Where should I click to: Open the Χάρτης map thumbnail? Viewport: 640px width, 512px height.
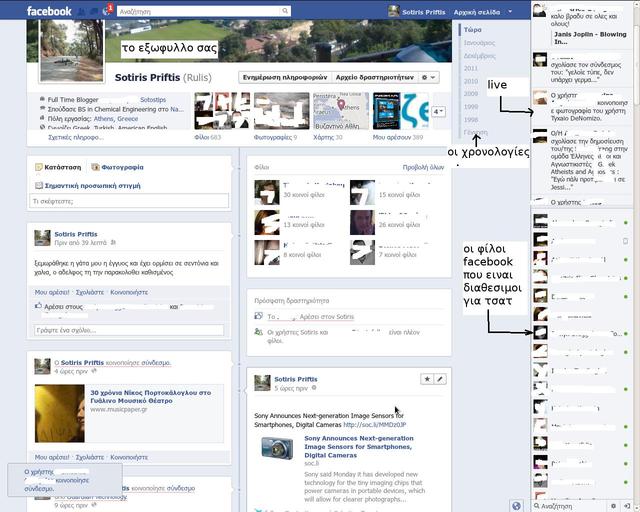coord(341,111)
